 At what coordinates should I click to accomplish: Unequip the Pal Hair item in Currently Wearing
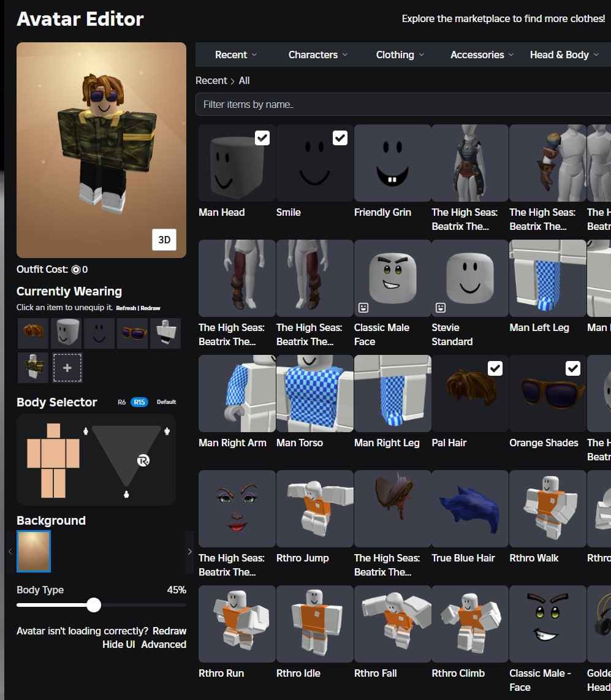[33, 333]
